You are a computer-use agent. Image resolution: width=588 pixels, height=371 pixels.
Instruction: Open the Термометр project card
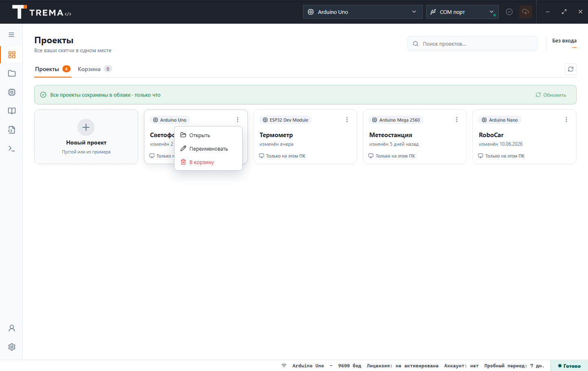(x=305, y=137)
